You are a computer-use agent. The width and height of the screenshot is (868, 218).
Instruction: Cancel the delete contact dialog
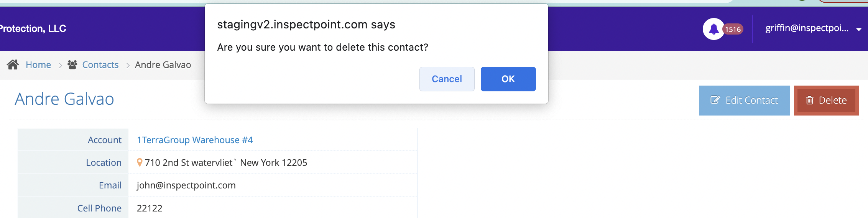tap(447, 79)
